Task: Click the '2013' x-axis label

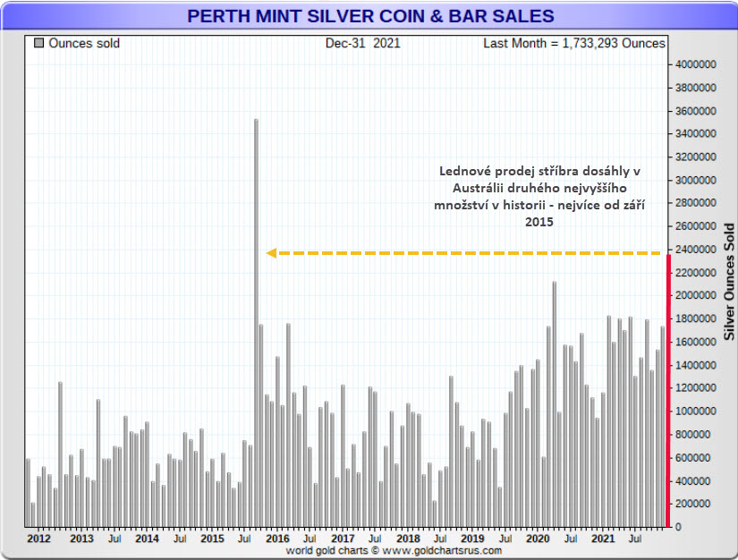Action: (82, 539)
